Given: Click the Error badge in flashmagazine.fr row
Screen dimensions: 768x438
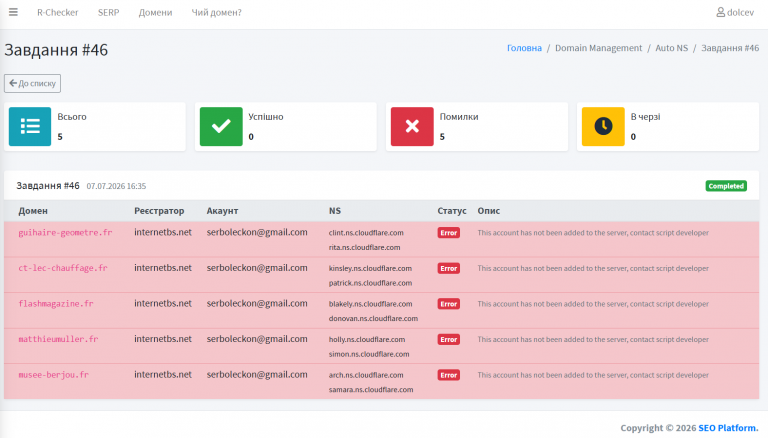Looking at the screenshot, I should (448, 304).
